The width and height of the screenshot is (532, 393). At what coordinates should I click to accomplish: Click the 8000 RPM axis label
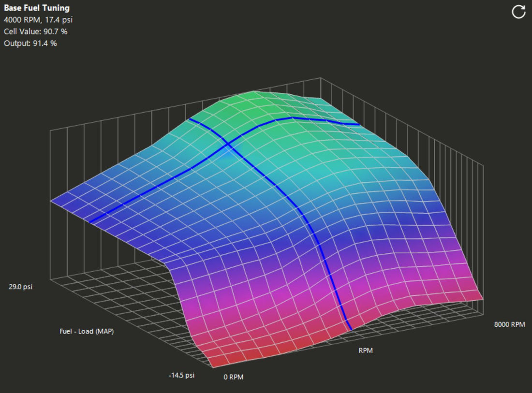pos(509,324)
